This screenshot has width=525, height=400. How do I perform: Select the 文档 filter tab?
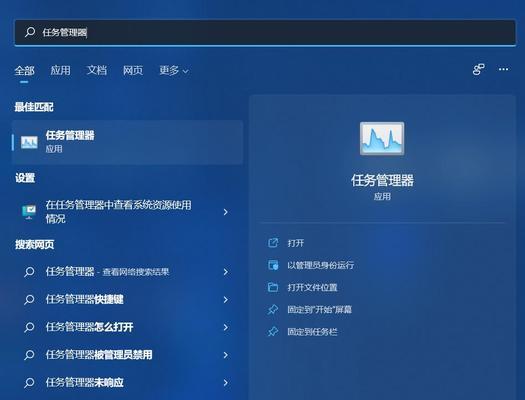(x=97, y=70)
